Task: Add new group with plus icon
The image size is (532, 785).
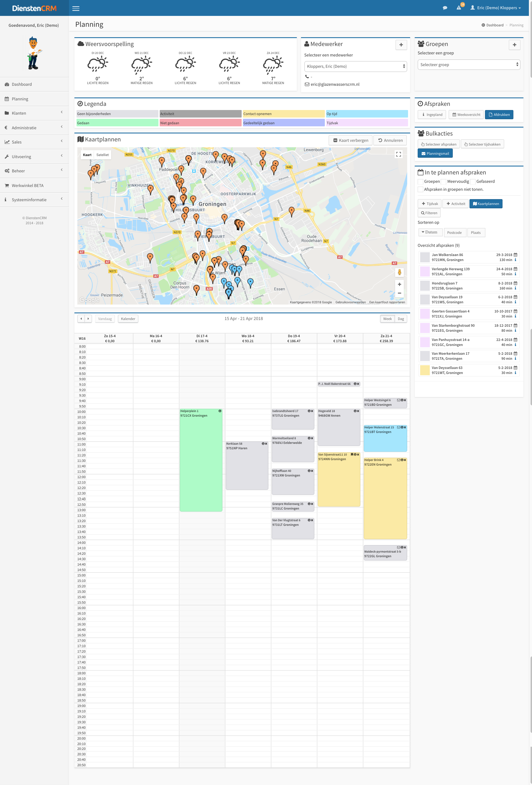Action: [514, 45]
